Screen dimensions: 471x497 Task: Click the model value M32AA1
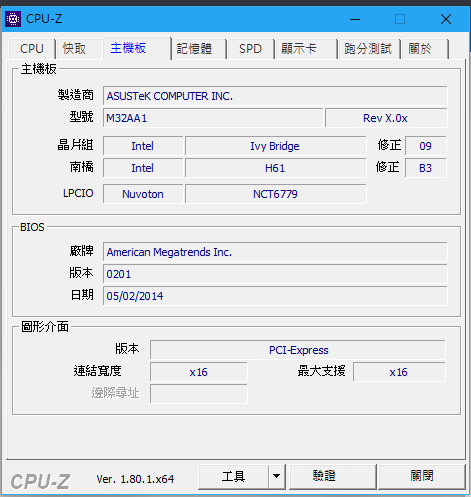coord(213,118)
